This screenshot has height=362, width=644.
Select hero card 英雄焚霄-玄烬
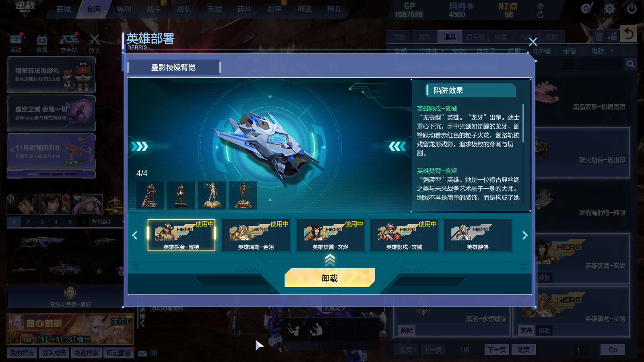[330, 235]
